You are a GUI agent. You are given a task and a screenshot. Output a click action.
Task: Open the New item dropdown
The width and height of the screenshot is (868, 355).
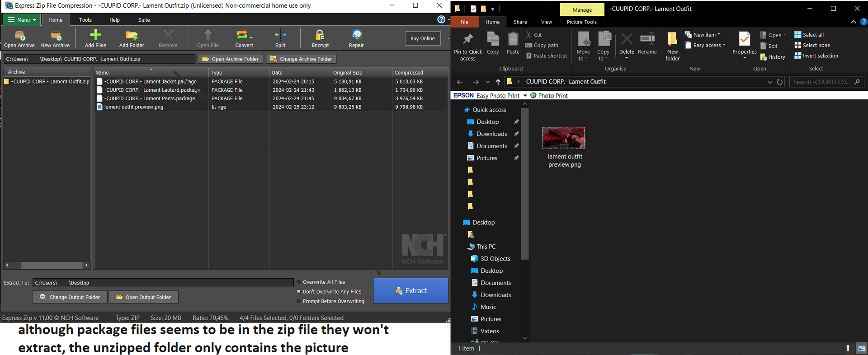(x=703, y=35)
